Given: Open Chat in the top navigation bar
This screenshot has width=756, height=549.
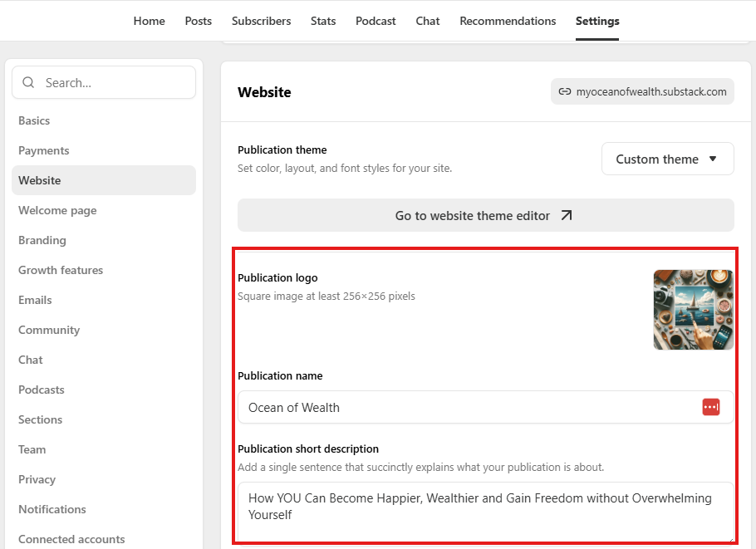Looking at the screenshot, I should coord(428,21).
